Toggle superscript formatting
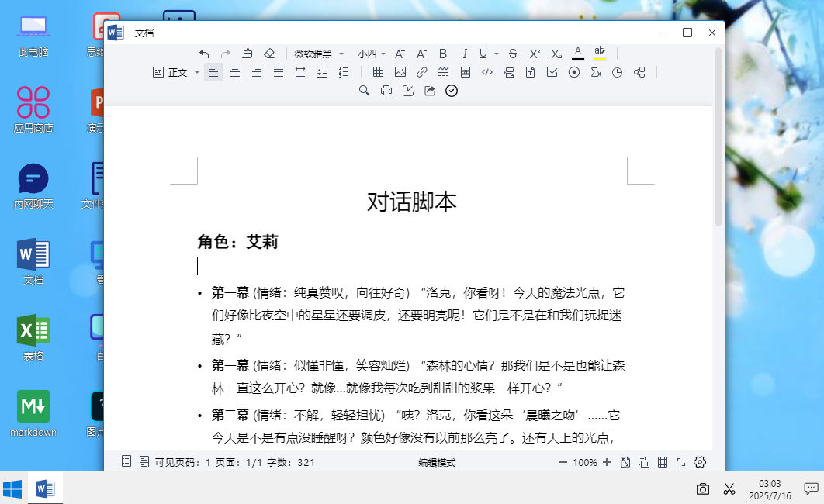Image resolution: width=824 pixels, height=504 pixels. tap(535, 54)
